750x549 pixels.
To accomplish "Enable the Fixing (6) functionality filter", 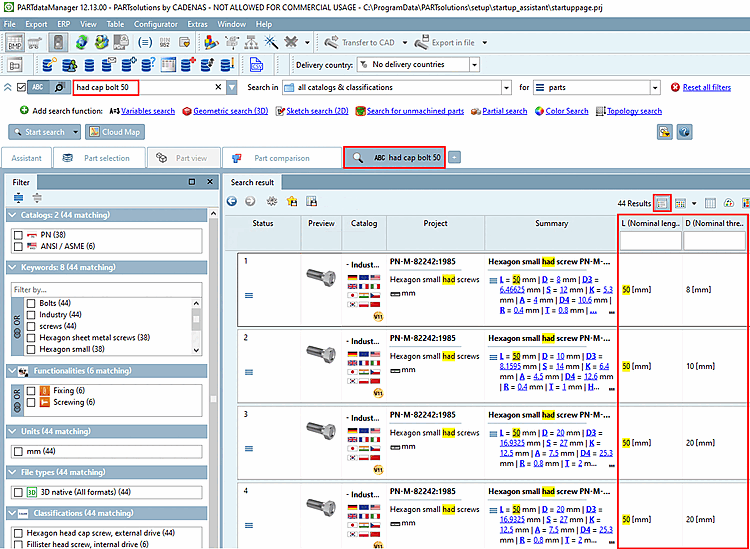I will tap(31, 391).
